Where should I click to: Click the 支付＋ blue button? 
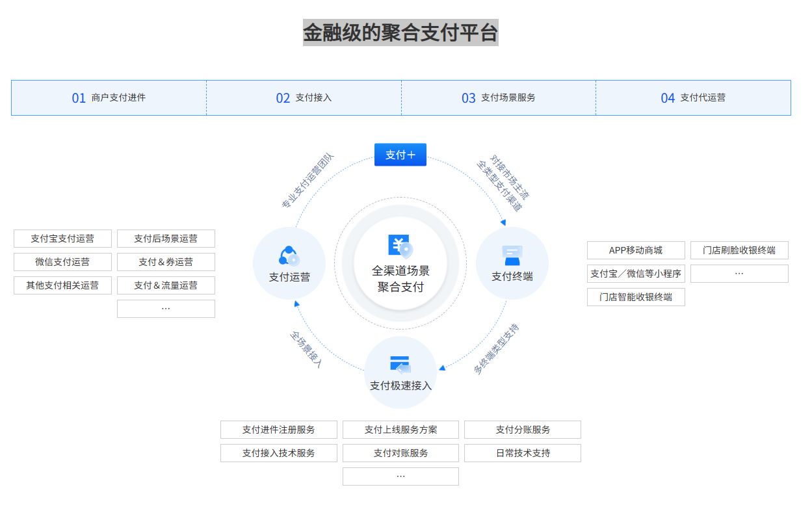(400, 155)
